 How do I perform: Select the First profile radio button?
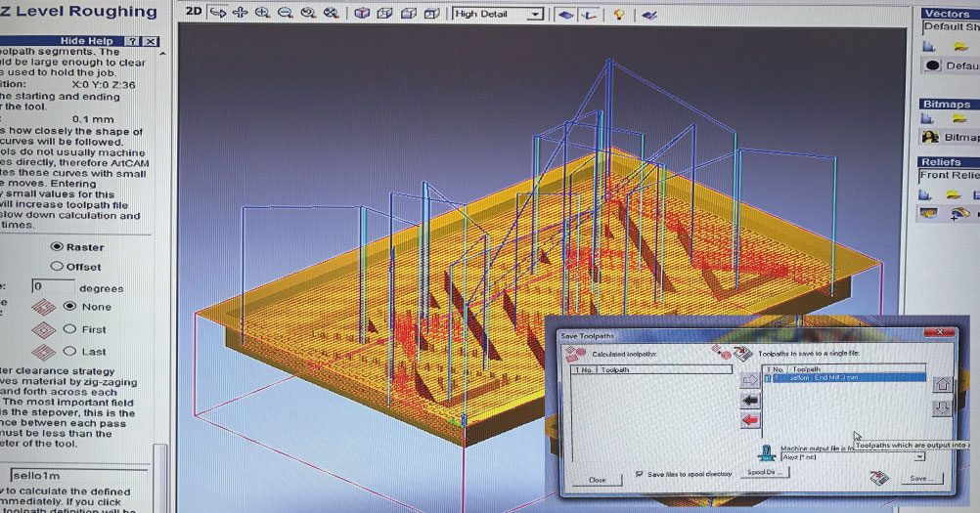70,328
